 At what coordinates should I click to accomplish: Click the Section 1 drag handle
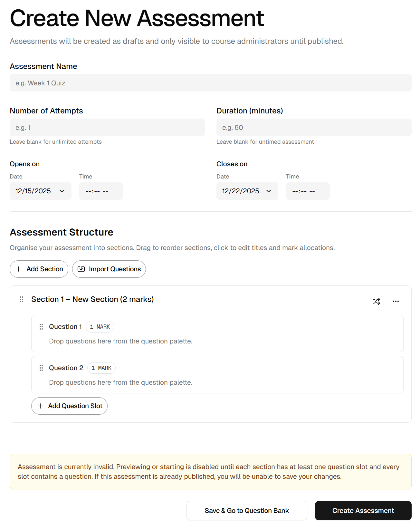point(22,299)
